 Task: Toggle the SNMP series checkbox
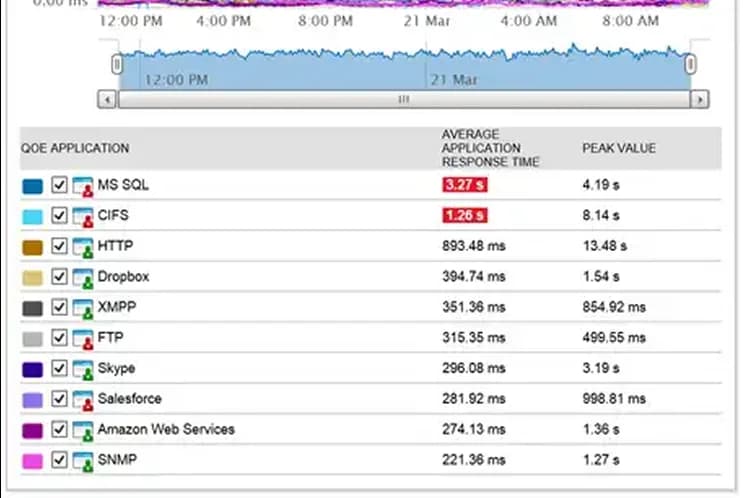pyautogui.click(x=59, y=459)
